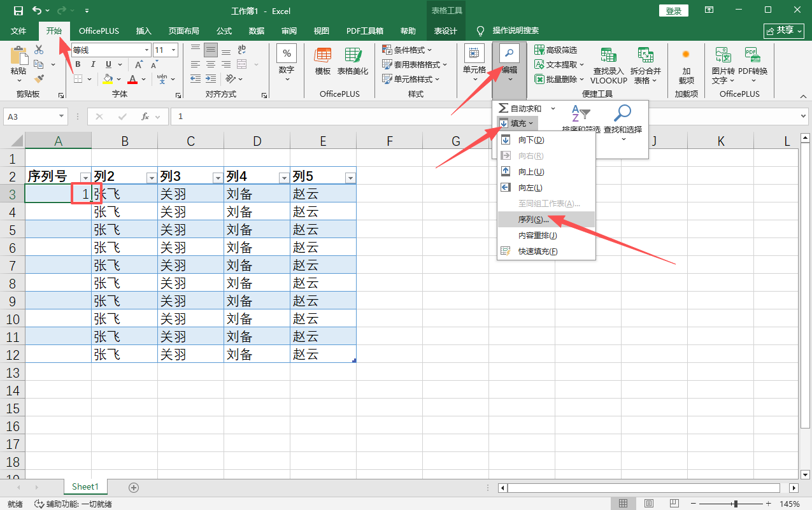
Task: Click the 共享 share button
Action: pyautogui.click(x=783, y=31)
